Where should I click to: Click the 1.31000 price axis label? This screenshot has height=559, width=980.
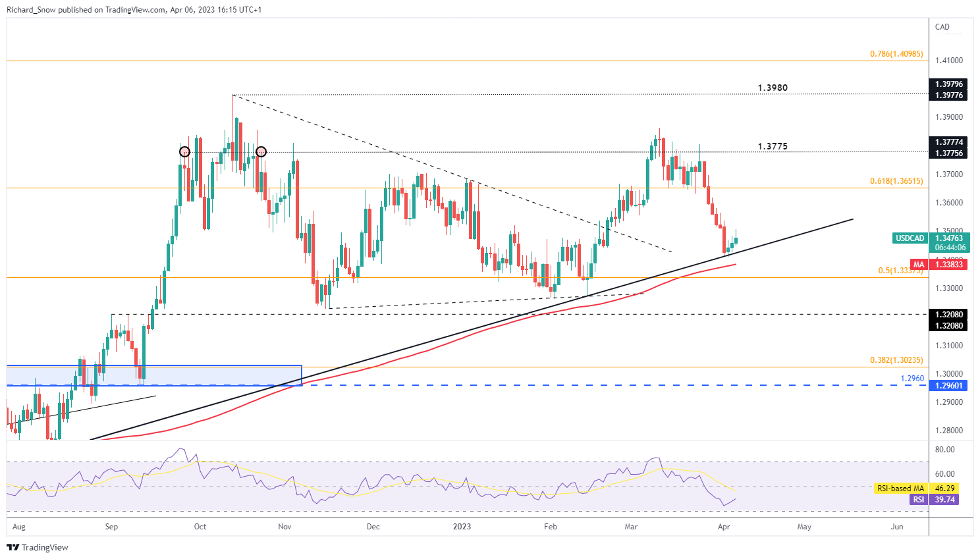(x=949, y=345)
